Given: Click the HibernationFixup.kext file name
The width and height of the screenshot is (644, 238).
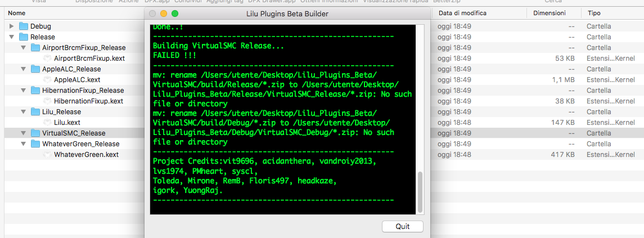Looking at the screenshot, I should point(88,101).
